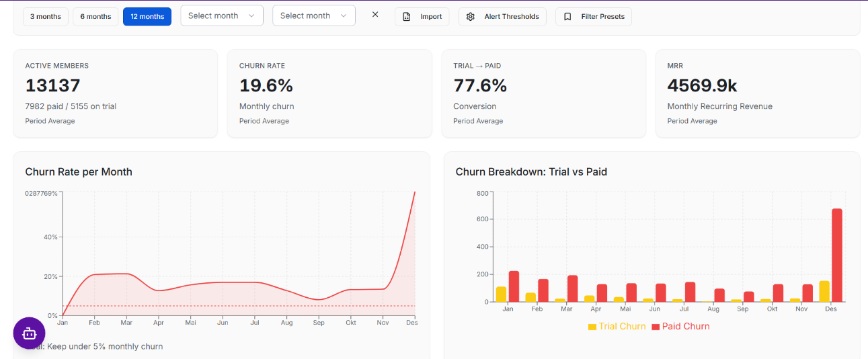Open Alert Thresholds settings
This screenshot has width=868, height=359.
pyautogui.click(x=503, y=16)
